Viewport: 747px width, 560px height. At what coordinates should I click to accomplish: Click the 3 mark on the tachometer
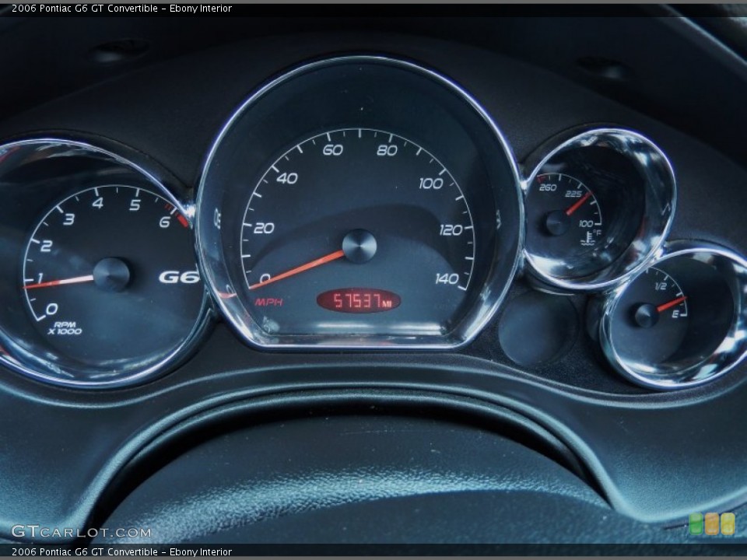[69, 219]
